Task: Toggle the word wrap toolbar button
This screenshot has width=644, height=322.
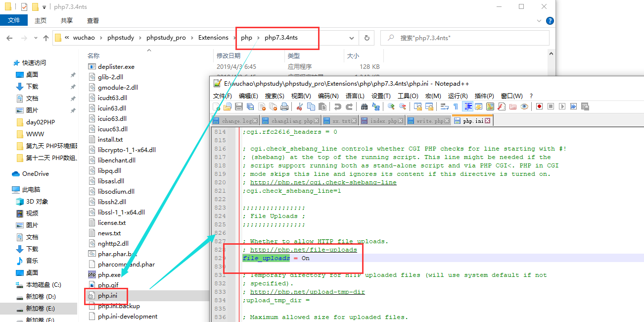Action: pos(444,107)
